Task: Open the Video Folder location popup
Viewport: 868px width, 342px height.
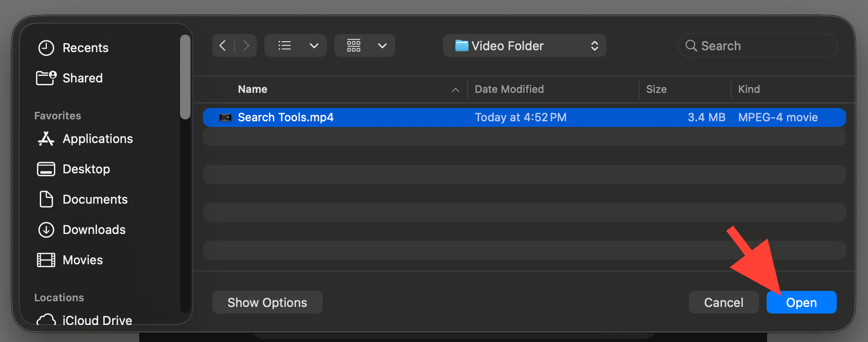Action: tap(524, 45)
